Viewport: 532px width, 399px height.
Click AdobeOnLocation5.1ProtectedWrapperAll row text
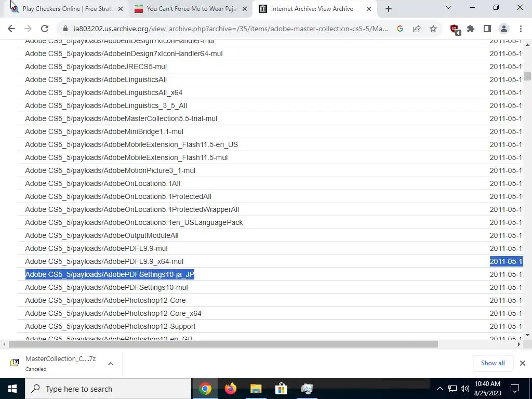coord(132,209)
